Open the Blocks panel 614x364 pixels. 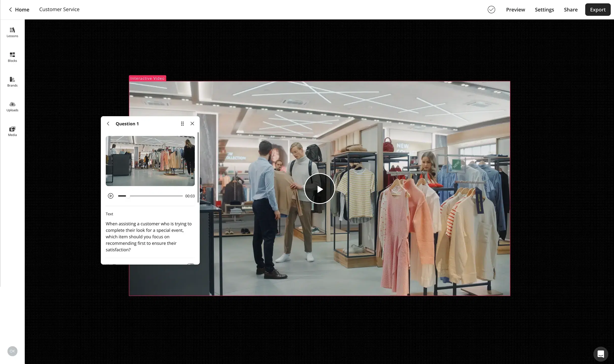click(x=12, y=57)
